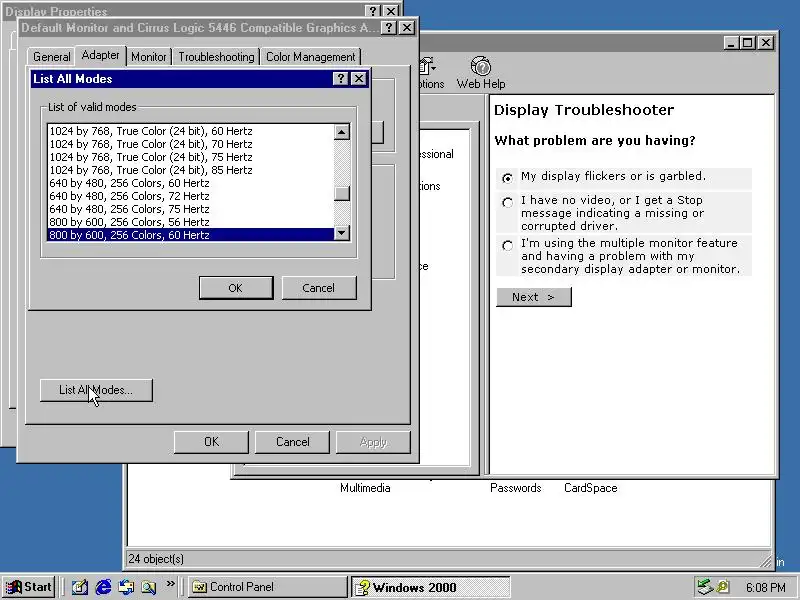The image size is (800, 600).
Task: Click Next in Display Troubleshooter
Action: coord(534,297)
